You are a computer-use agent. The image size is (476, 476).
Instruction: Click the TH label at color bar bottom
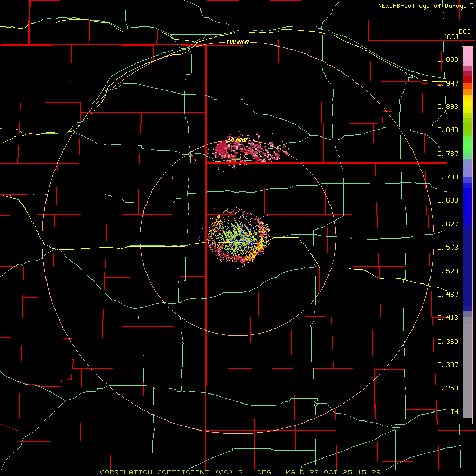tap(454, 411)
